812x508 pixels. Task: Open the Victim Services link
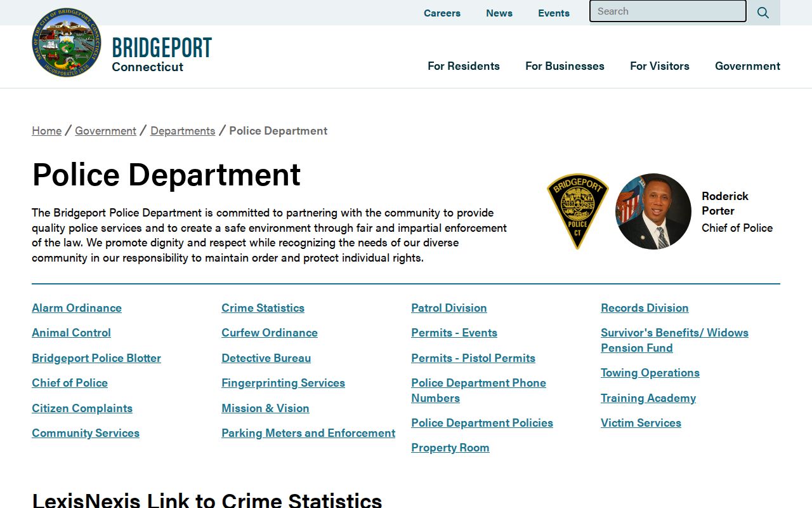pos(641,423)
